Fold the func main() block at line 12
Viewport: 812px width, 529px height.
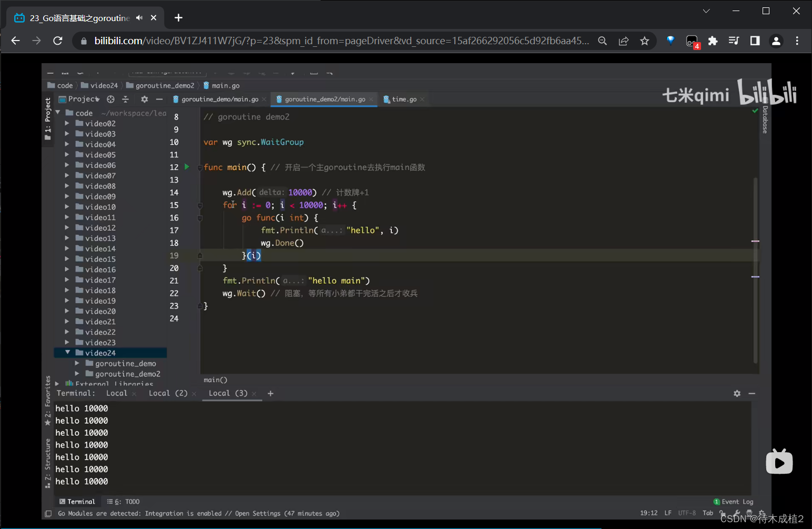click(x=200, y=167)
